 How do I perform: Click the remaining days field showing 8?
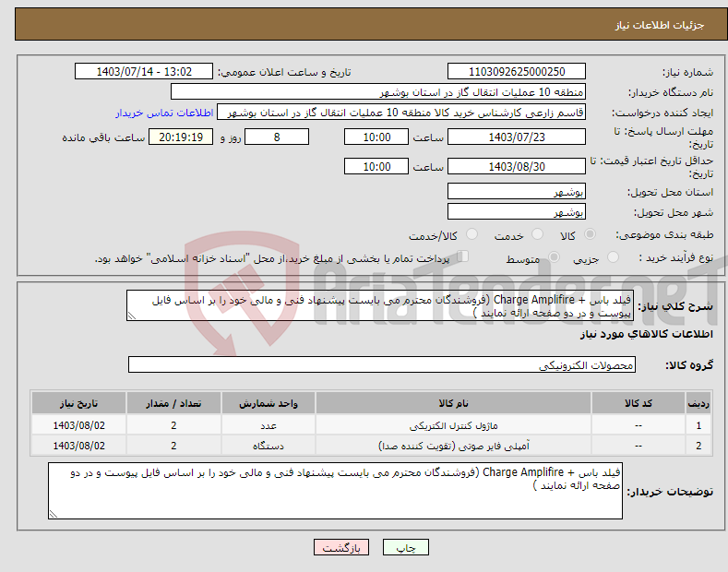(x=277, y=137)
